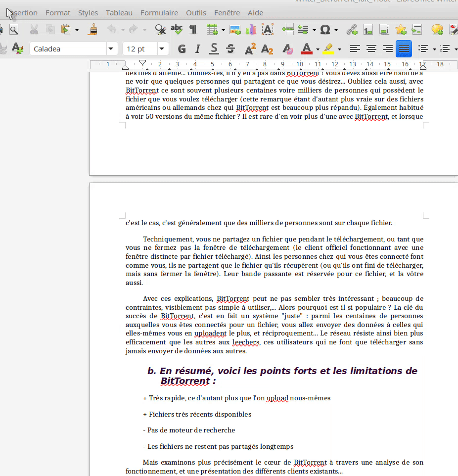Open the Tableau menu

click(x=119, y=13)
